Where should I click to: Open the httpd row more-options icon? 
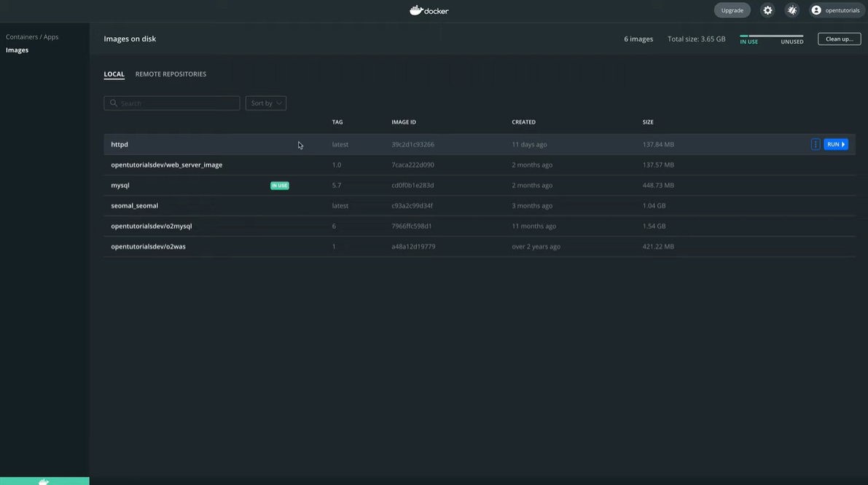point(816,144)
